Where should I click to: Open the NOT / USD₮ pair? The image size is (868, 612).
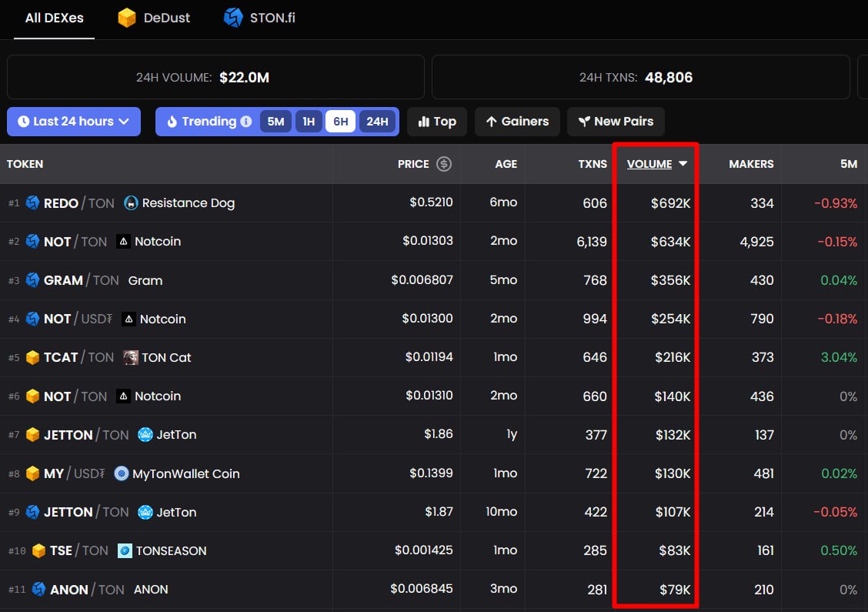click(x=78, y=319)
